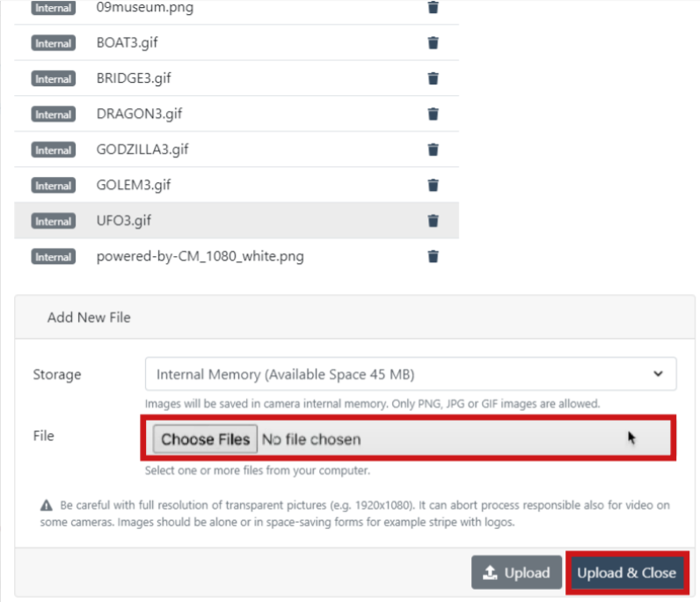Remove UFO3.gif via its trash icon

click(433, 221)
